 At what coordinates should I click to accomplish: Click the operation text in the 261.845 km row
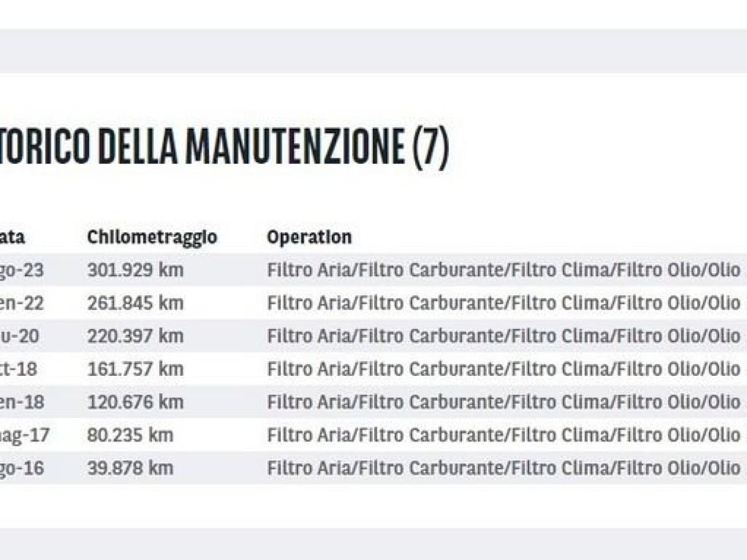(503, 303)
